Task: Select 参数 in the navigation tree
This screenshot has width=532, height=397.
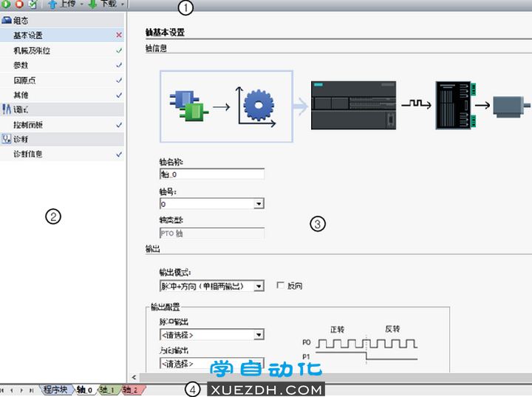Action: [x=62, y=65]
